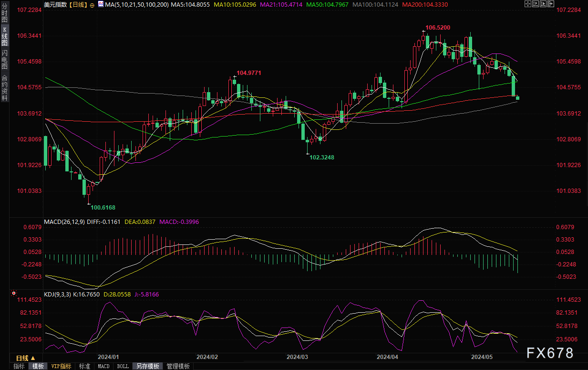Click the MA5:104.8055 value
588x370 pixels.
[190, 4]
